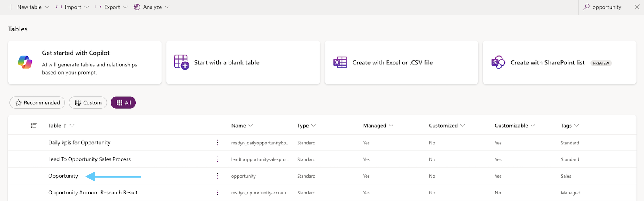The height and width of the screenshot is (201, 644).
Task: Click the Tables heading
Action: pos(18,29)
